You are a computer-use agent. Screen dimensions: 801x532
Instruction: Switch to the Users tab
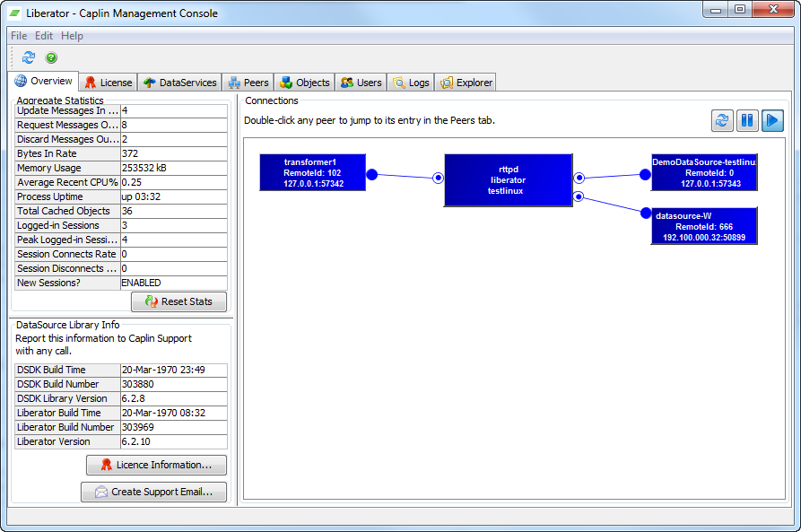(x=361, y=83)
